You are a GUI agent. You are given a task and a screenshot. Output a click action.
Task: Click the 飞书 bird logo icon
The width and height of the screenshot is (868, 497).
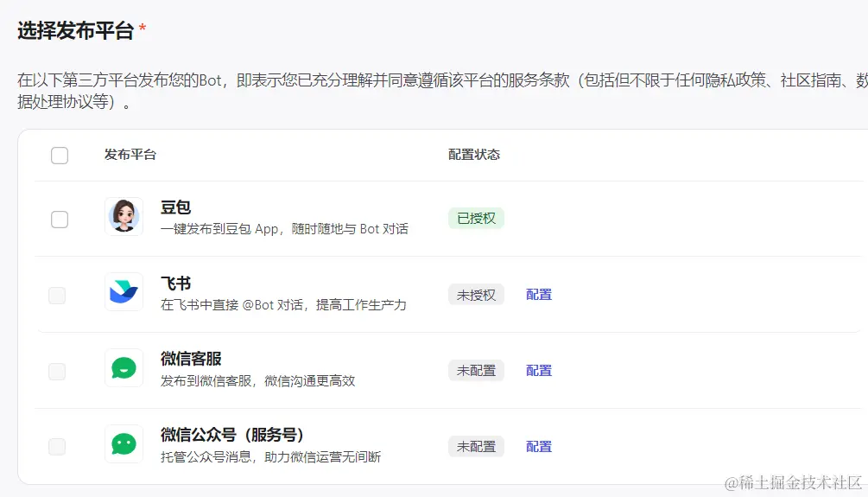[124, 292]
